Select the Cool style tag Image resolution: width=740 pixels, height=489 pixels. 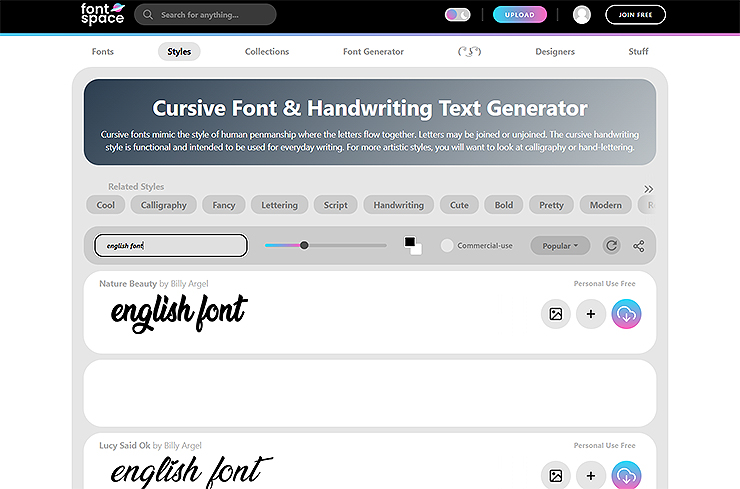[x=106, y=205]
